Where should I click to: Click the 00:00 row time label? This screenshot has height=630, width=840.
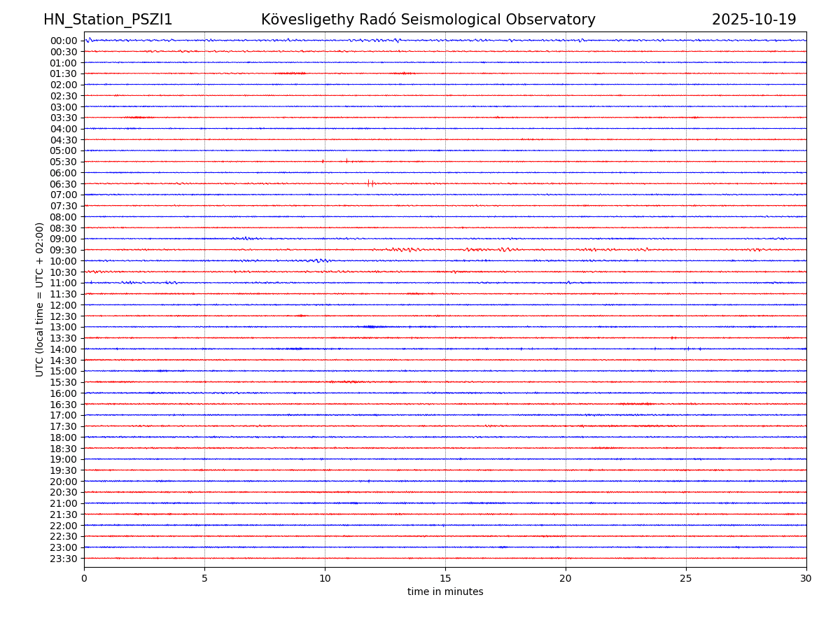(x=63, y=41)
